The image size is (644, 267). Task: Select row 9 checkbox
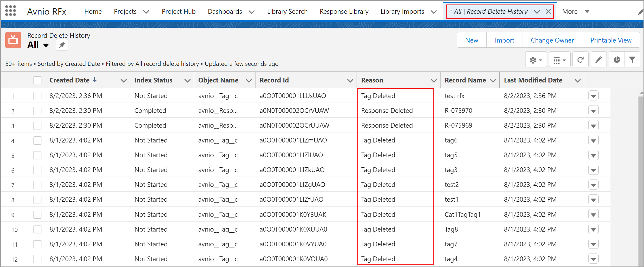[37, 215]
